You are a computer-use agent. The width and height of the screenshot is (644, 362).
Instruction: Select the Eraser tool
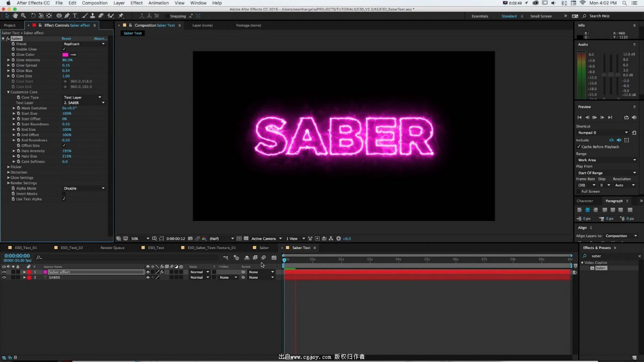101,16
